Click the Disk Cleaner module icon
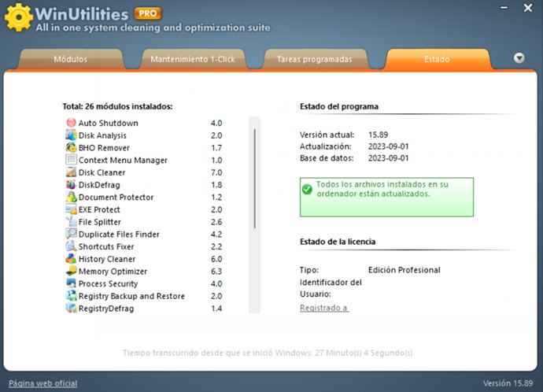 (x=71, y=172)
